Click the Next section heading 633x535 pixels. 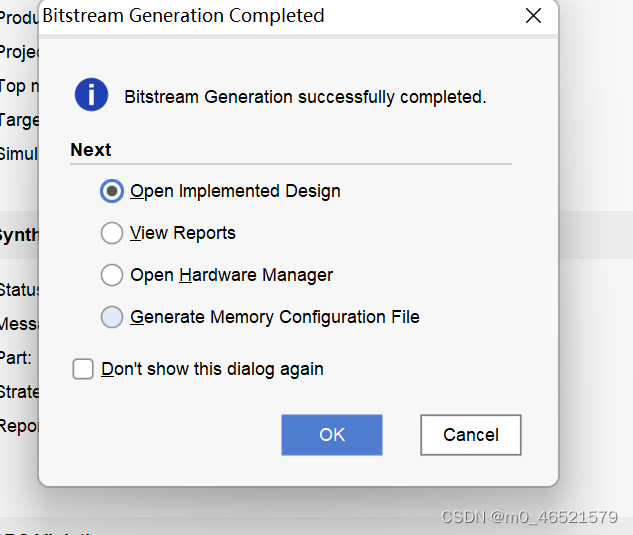91,150
